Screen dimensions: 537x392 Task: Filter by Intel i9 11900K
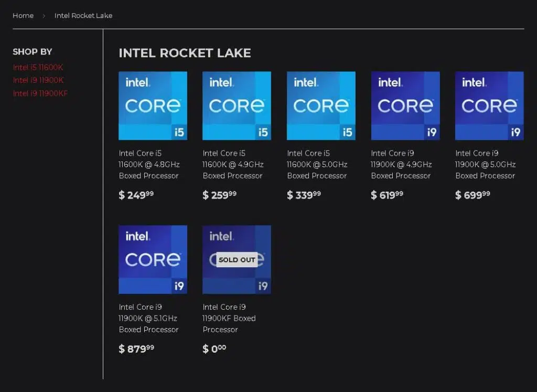click(38, 80)
